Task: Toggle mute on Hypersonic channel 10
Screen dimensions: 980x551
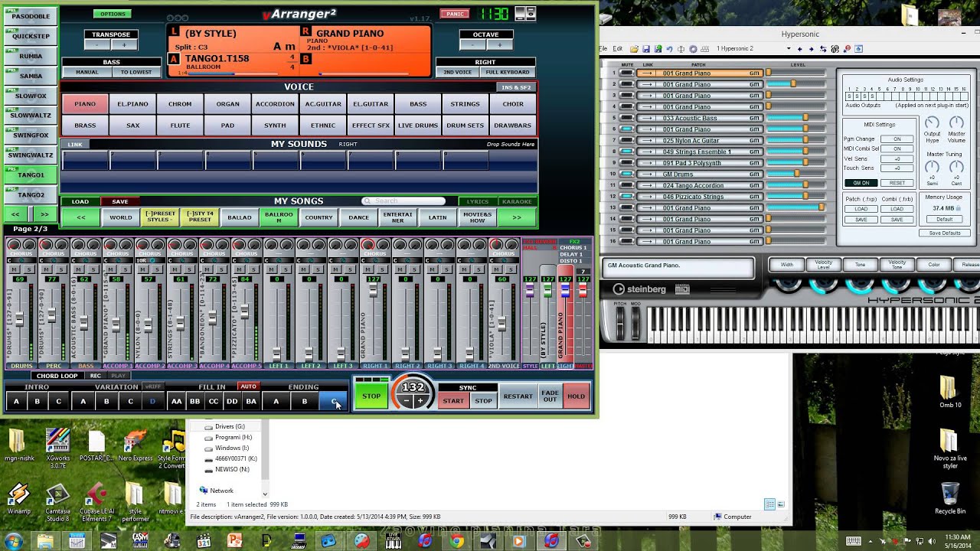Action: [x=627, y=174]
